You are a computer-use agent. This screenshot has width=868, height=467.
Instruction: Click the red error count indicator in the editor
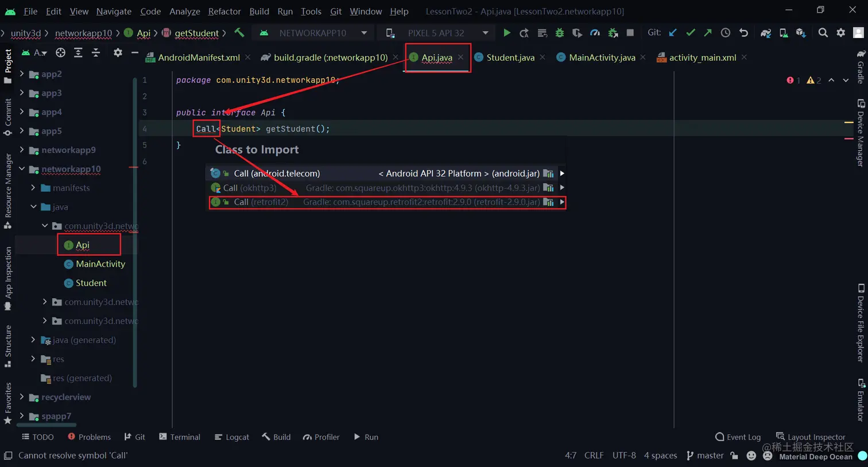(794, 80)
